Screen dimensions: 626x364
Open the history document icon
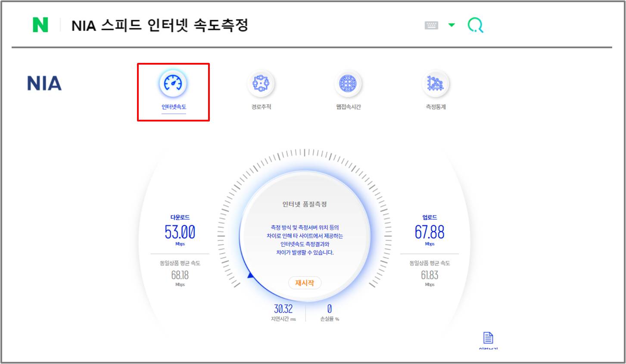488,338
